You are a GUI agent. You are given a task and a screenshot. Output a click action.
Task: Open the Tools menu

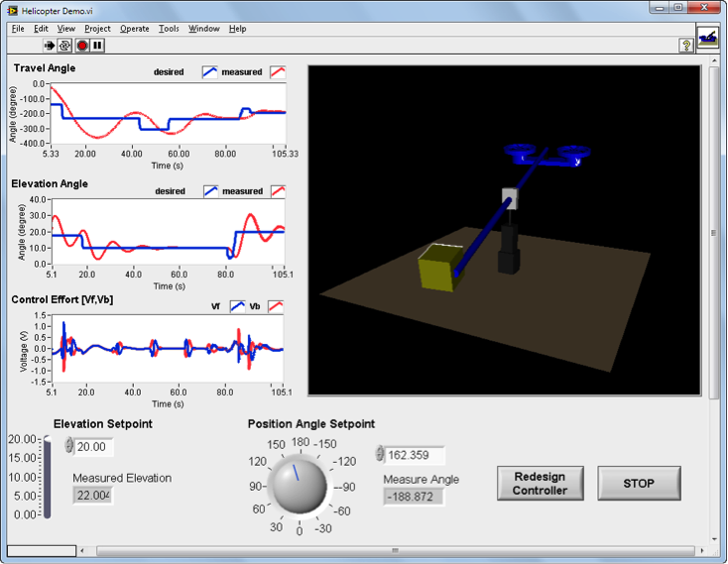coord(169,29)
